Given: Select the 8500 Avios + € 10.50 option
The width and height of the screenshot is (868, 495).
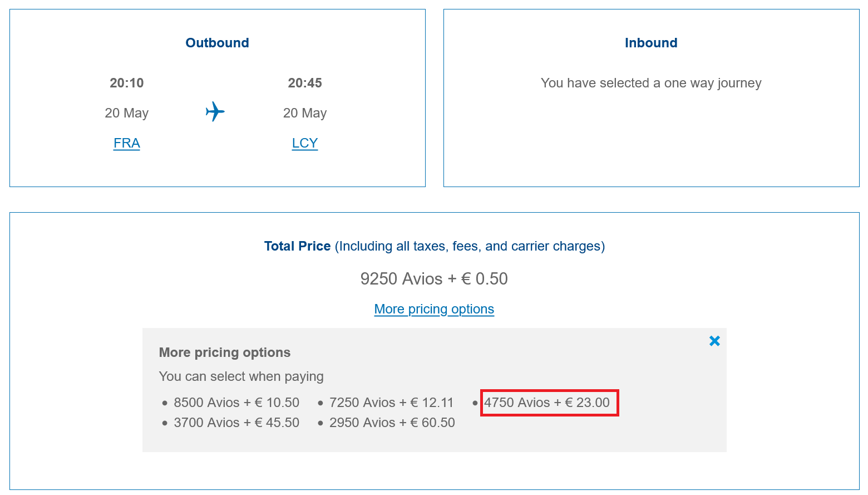Looking at the screenshot, I should 236,403.
